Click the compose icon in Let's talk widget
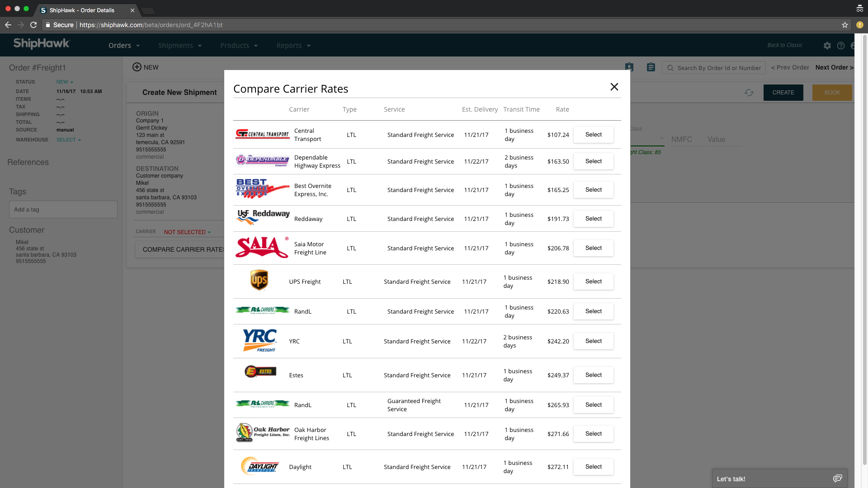 point(838,478)
